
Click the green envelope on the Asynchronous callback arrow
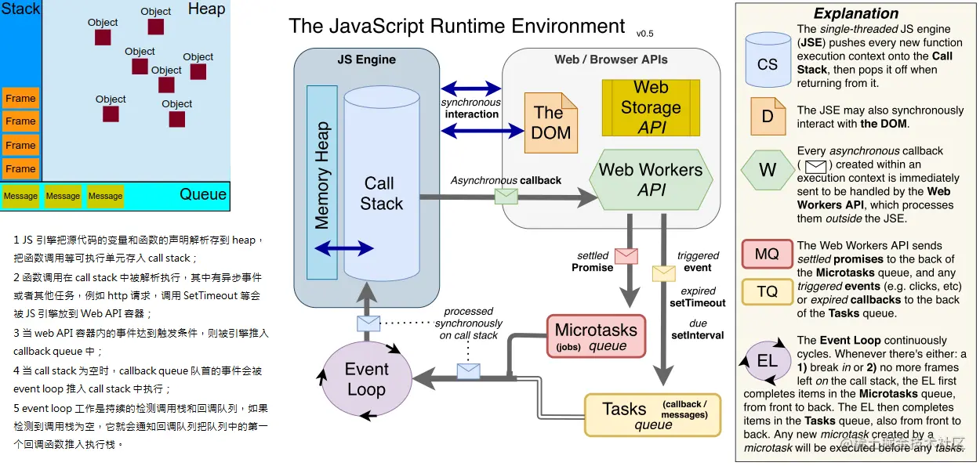506,196
